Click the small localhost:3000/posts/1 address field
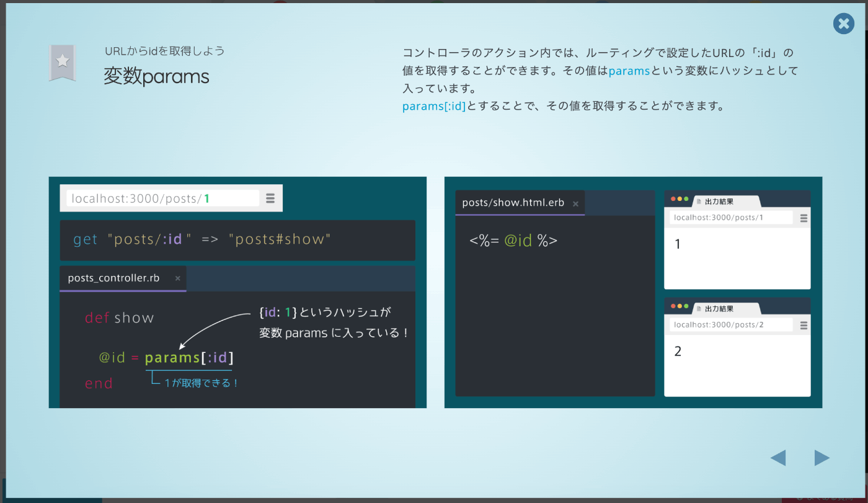 point(731,218)
